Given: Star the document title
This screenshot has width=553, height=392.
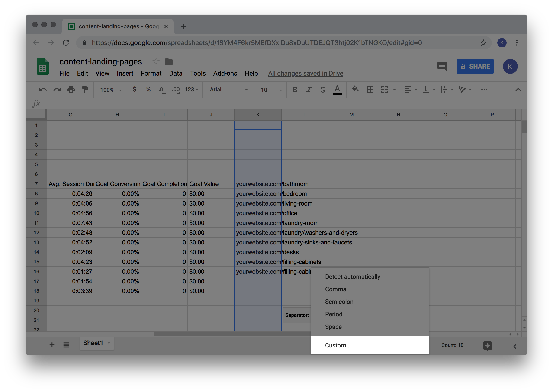Looking at the screenshot, I should 156,62.
